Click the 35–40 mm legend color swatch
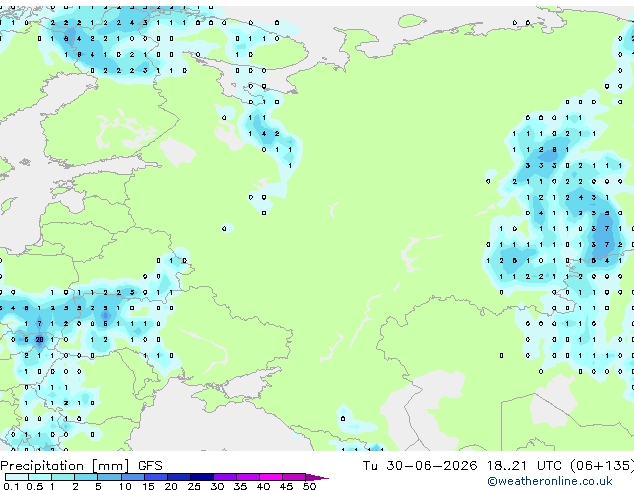 pos(248,477)
